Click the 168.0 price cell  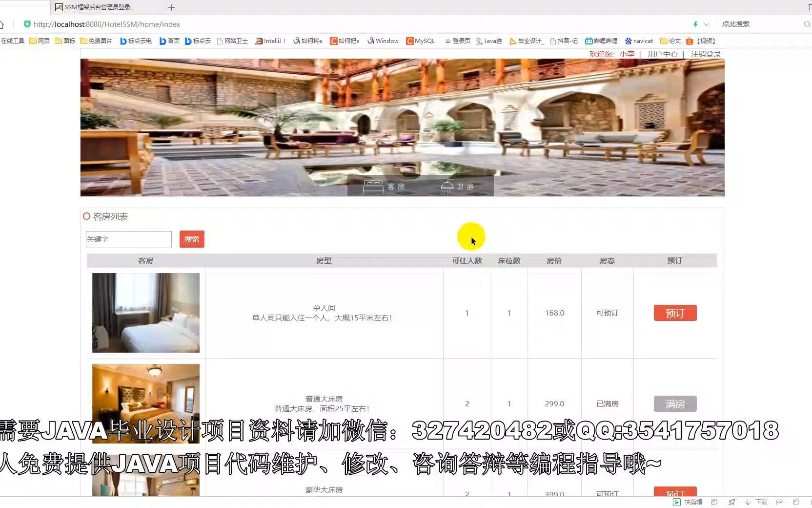coord(554,313)
